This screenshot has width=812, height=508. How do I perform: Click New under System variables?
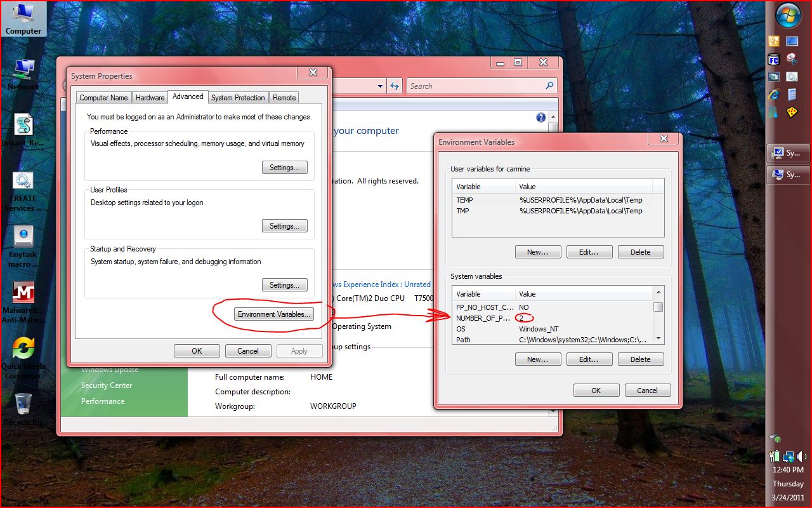538,359
